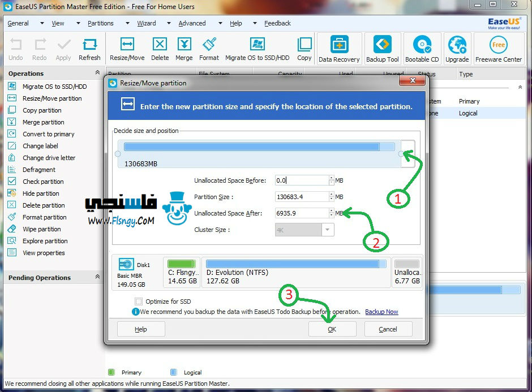Select Hide partition operation
Screen dimensions: 532x392
point(41,193)
